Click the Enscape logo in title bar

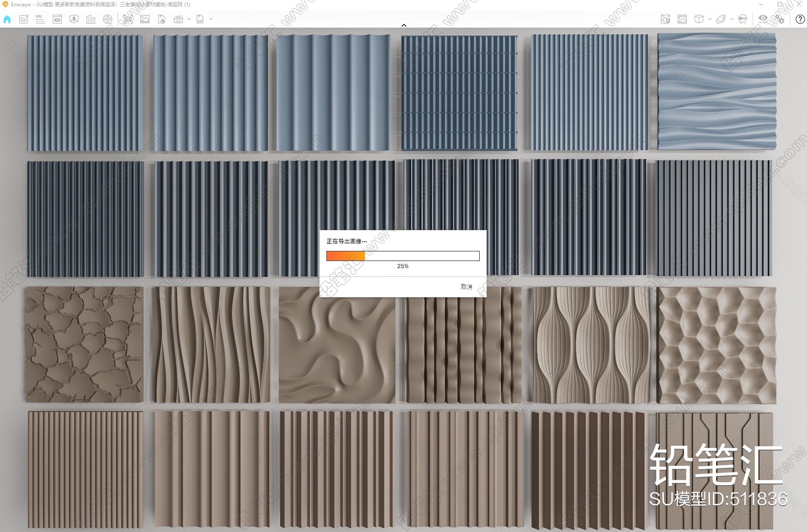click(x=5, y=4)
